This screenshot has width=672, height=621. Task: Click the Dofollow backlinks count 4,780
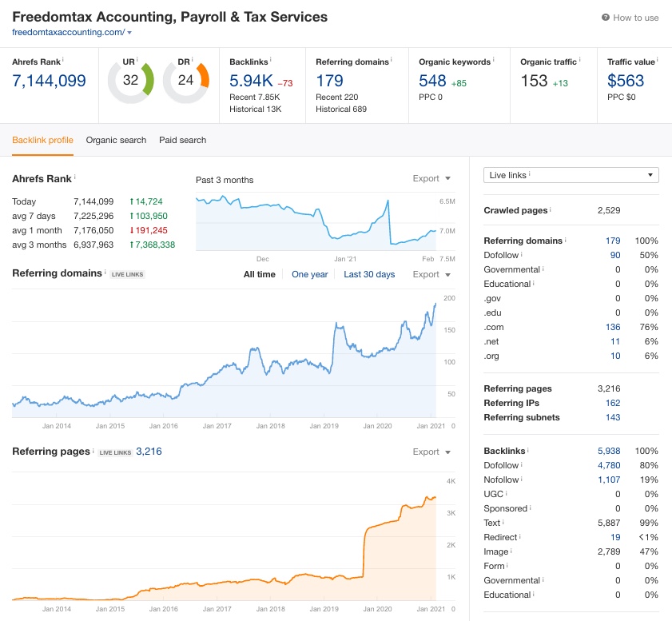pyautogui.click(x=609, y=465)
